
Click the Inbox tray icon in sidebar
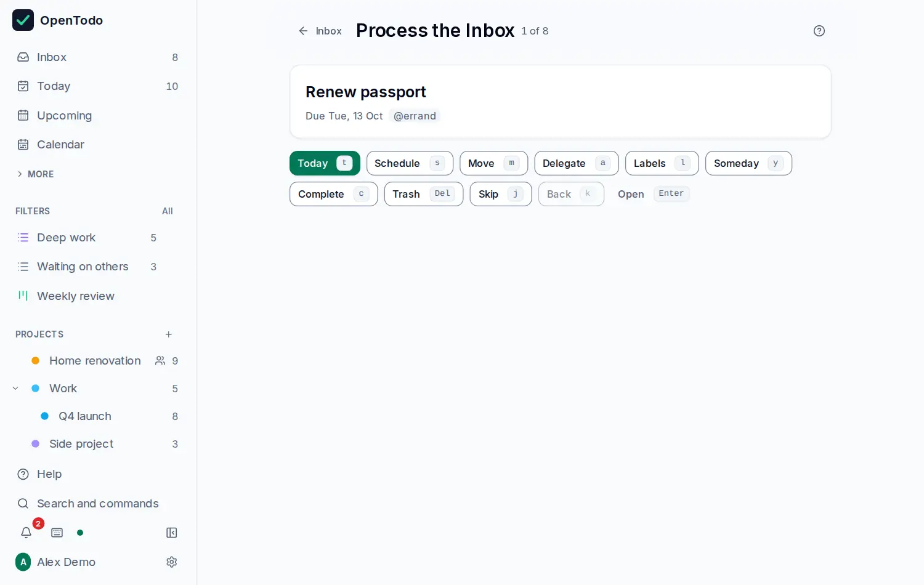tap(23, 57)
